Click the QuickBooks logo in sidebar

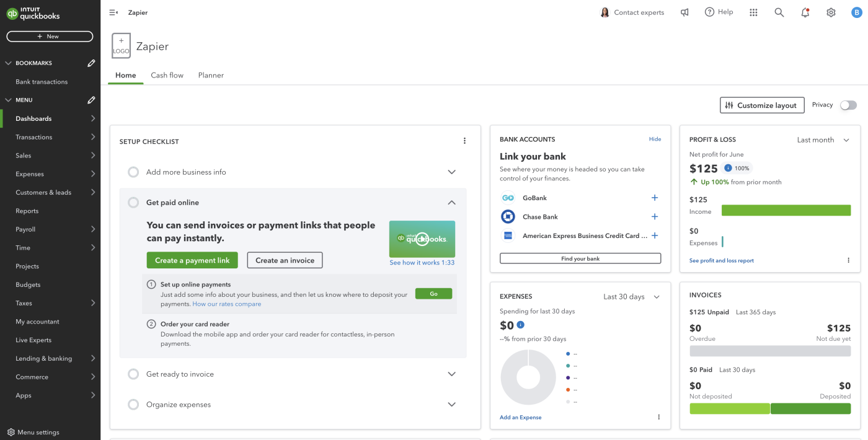[x=33, y=14]
